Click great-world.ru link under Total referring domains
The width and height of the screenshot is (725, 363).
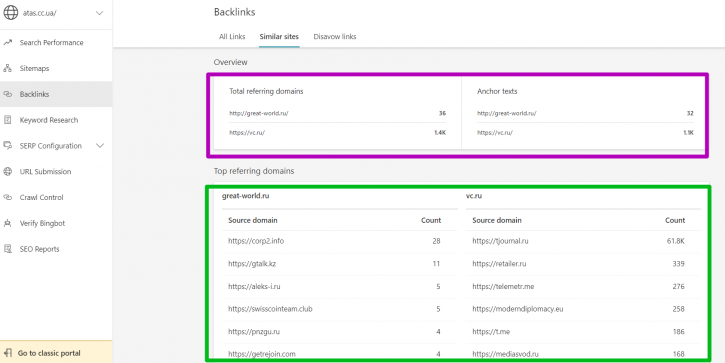pos(259,113)
